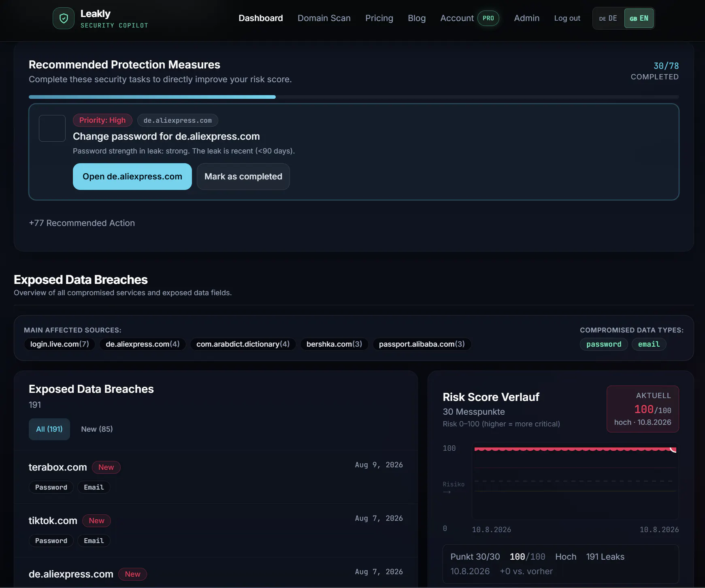This screenshot has width=705, height=588.
Task: Click the password data type tag
Action: (x=604, y=344)
